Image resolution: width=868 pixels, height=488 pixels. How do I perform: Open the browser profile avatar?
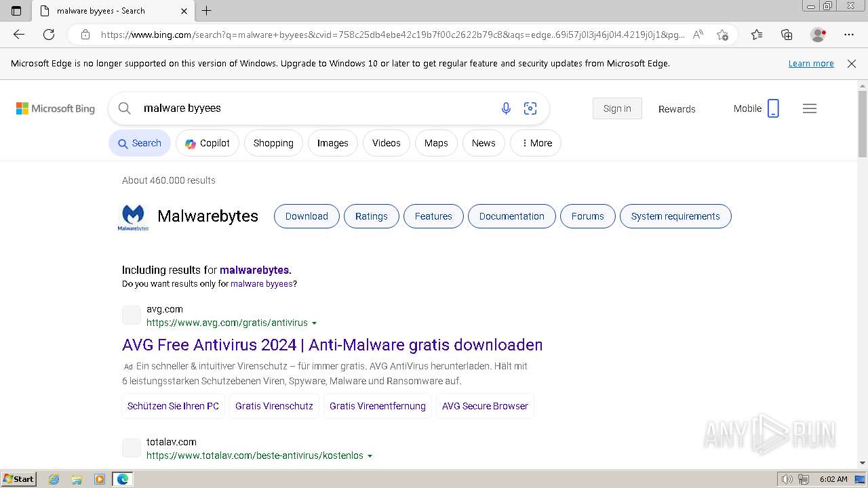[818, 35]
